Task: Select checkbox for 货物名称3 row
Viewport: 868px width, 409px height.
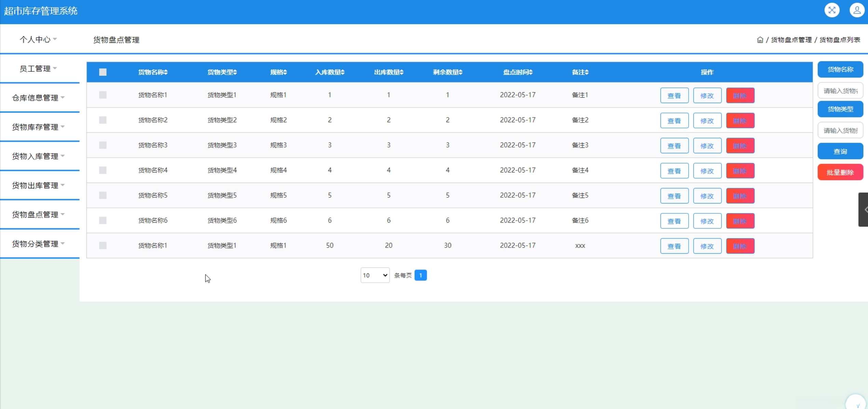Action: [x=103, y=145]
